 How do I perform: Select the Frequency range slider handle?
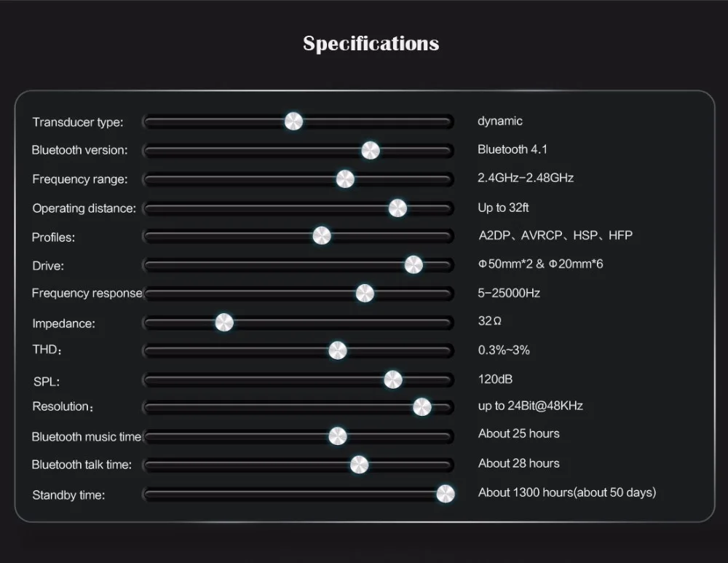pyautogui.click(x=345, y=179)
